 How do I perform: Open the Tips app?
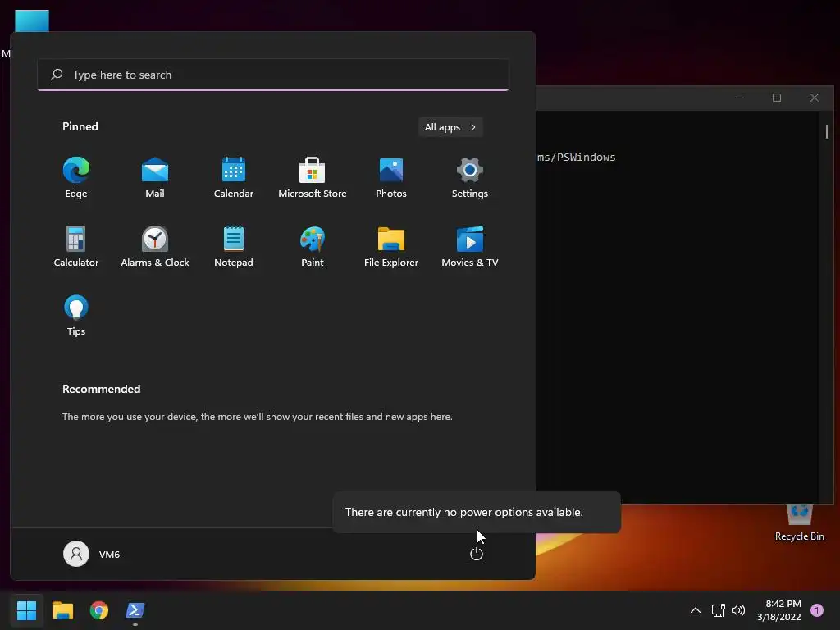point(76,316)
